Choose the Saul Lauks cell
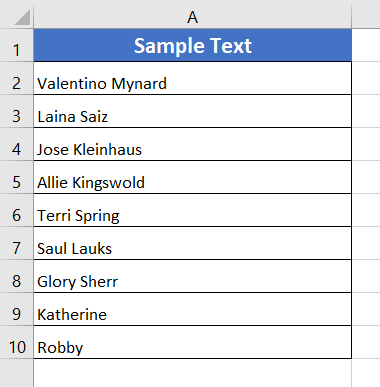 pyautogui.click(x=193, y=243)
